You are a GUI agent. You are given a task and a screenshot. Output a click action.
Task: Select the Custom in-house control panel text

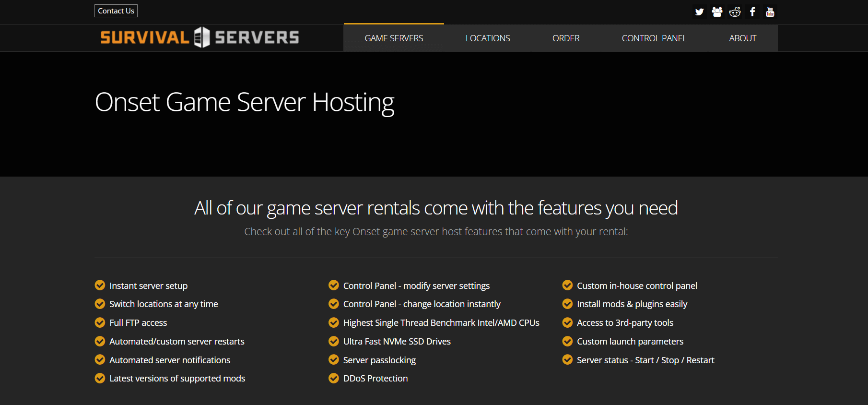pos(637,286)
